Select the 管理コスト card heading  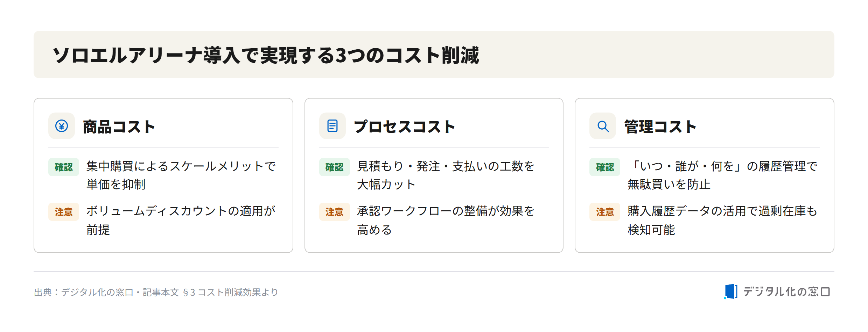tap(660, 127)
